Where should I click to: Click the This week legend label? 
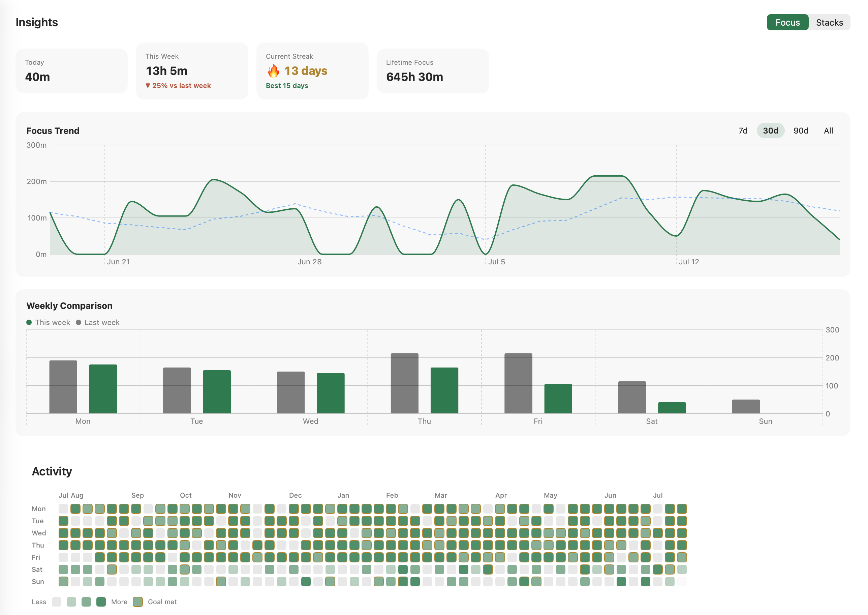(53, 322)
